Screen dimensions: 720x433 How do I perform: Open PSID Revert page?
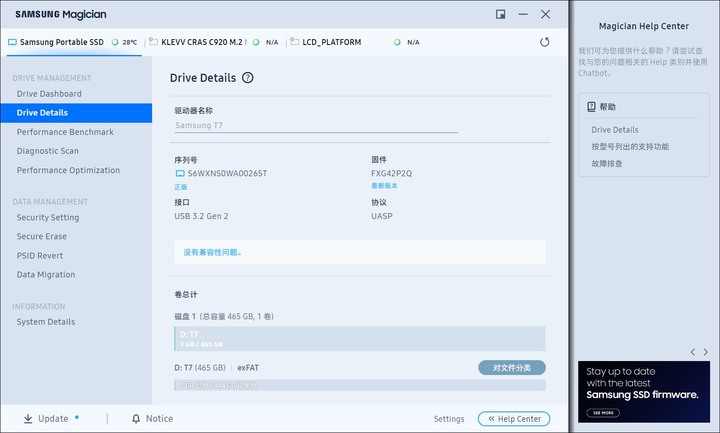pyautogui.click(x=39, y=256)
